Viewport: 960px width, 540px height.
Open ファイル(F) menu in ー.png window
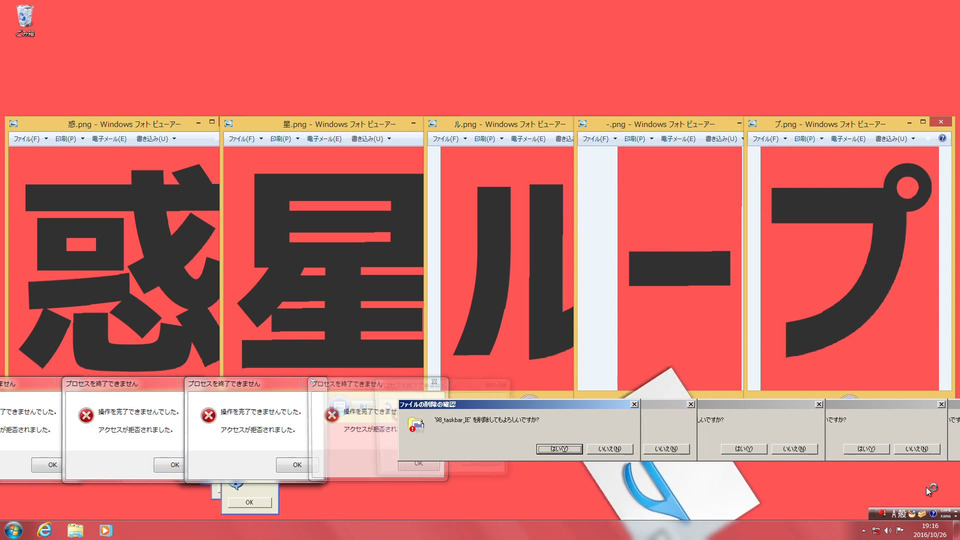click(x=599, y=139)
